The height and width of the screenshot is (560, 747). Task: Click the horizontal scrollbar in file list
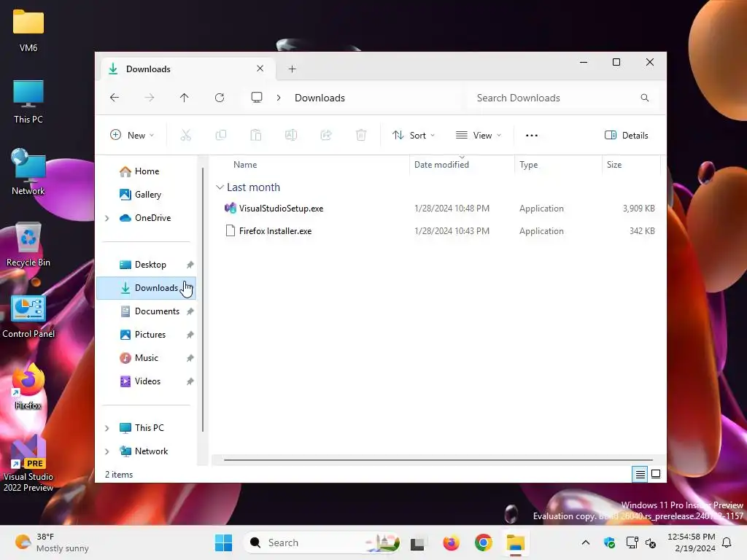pyautogui.click(x=438, y=460)
